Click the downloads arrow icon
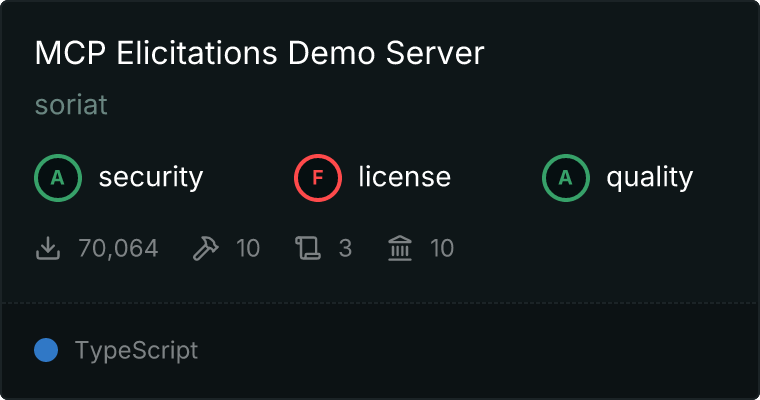Screen dimensions: 760x400 pos(48,248)
